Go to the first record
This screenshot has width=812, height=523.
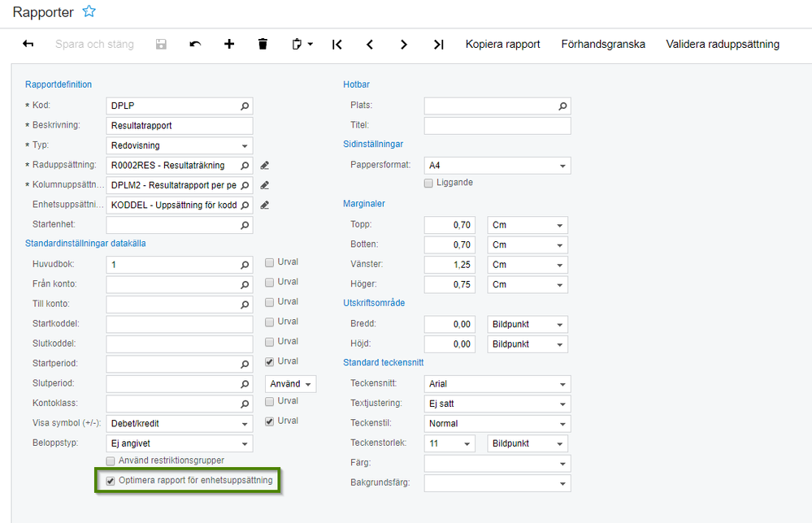tap(337, 45)
